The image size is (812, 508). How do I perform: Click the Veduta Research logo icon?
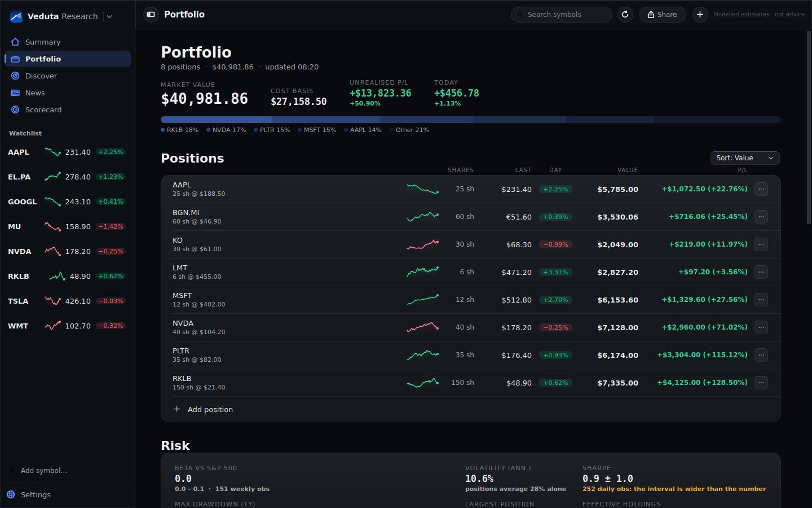pos(16,16)
